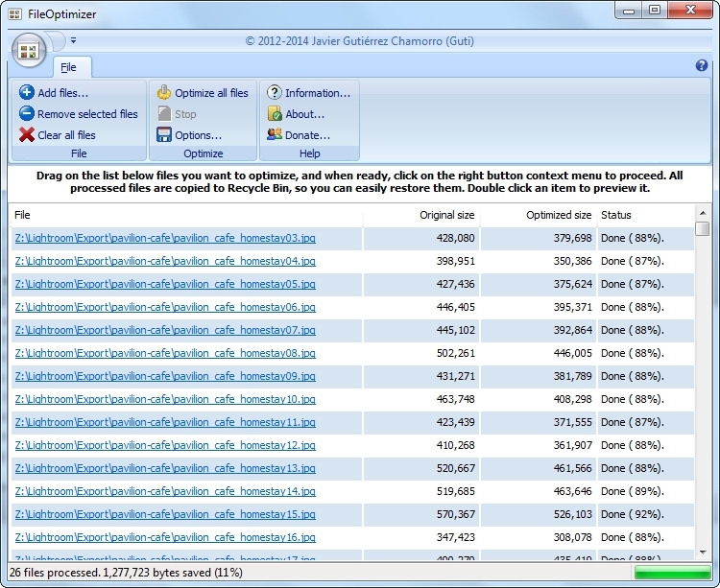Viewport: 720px width, 588px height.
Task: Click the Information question mark icon
Action: pyautogui.click(x=275, y=92)
